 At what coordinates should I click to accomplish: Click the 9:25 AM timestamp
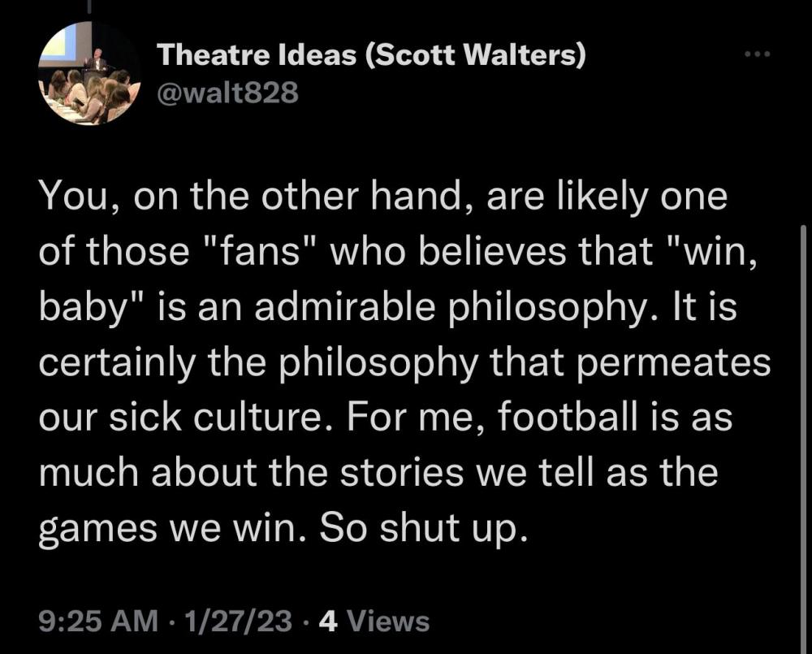[x=97, y=622]
